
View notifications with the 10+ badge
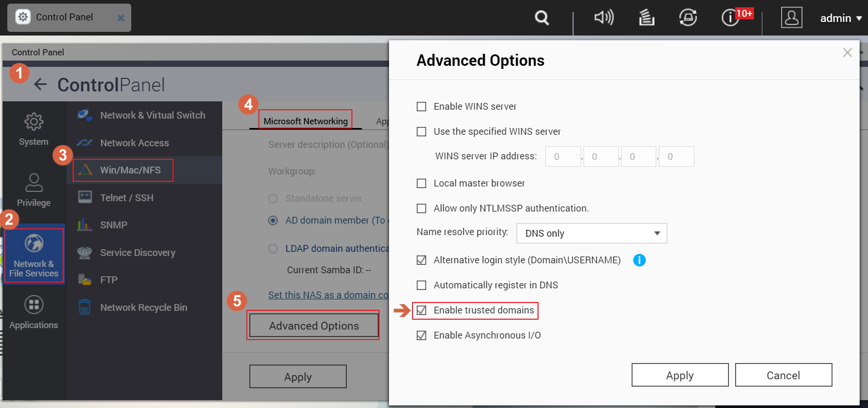pos(730,17)
